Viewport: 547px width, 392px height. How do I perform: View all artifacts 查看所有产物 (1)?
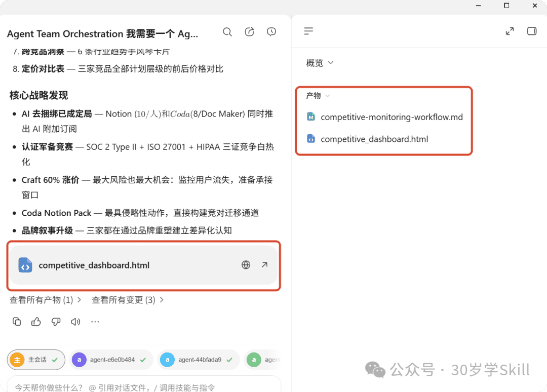(46, 300)
